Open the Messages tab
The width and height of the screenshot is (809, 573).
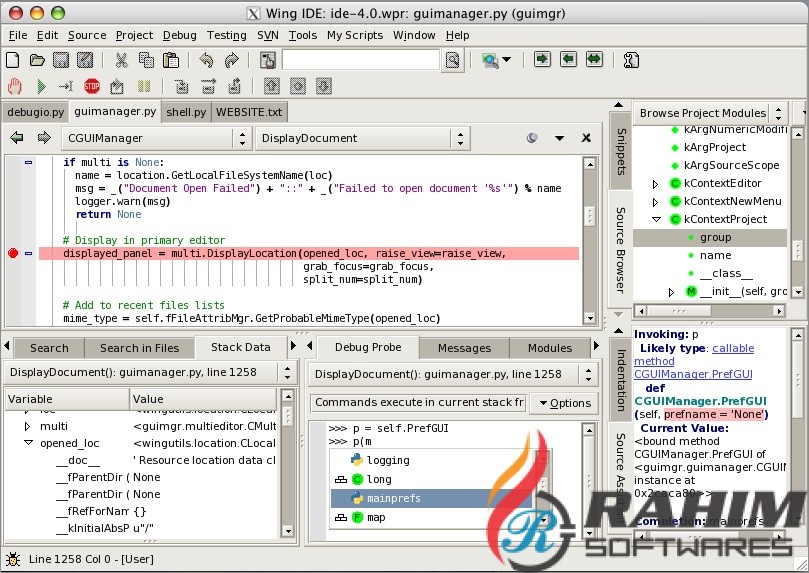tap(464, 348)
